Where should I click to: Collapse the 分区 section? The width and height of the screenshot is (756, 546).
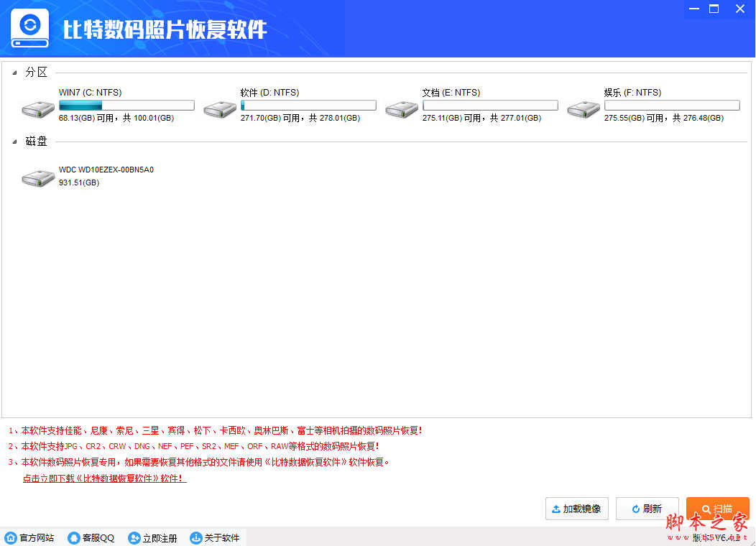(15, 72)
